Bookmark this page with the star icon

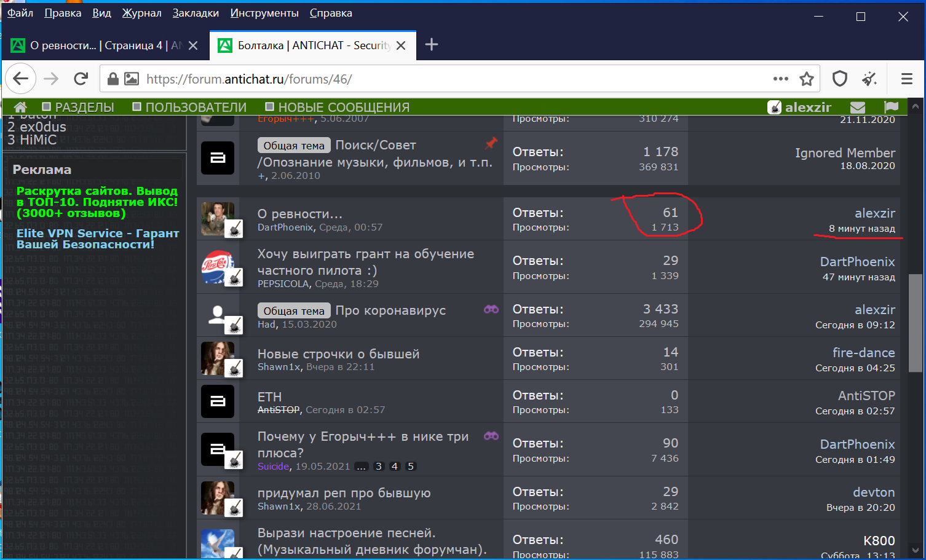806,79
